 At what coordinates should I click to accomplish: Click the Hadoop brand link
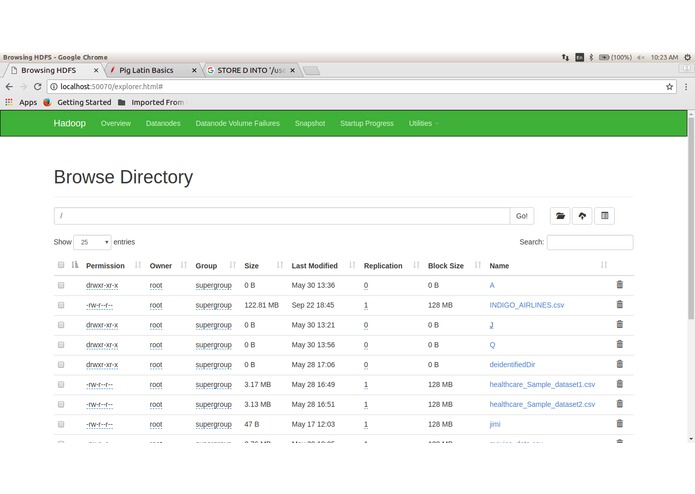tap(70, 123)
